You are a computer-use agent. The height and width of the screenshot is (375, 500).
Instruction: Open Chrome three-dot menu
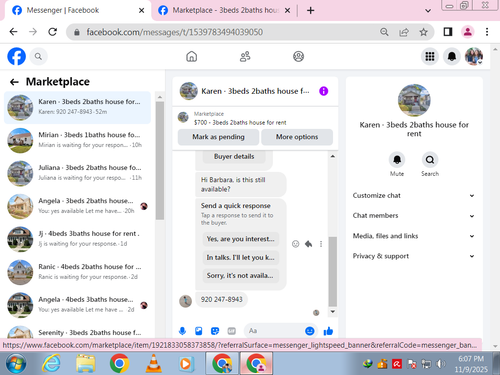coord(487,32)
